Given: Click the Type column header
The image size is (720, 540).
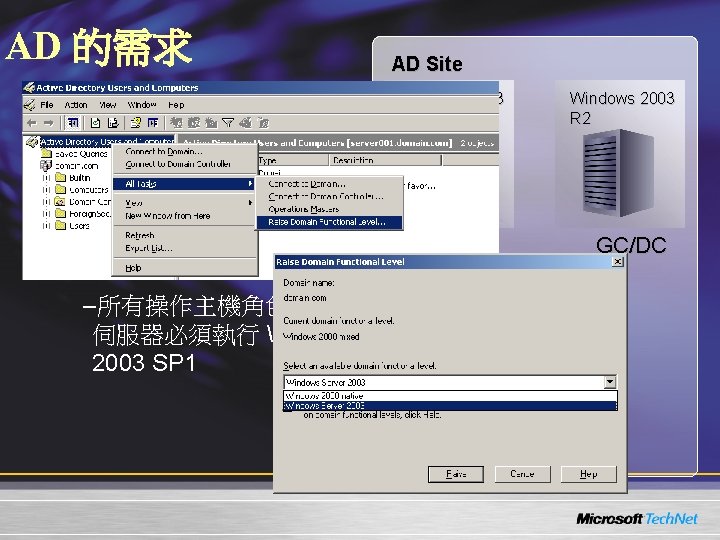Looking at the screenshot, I should tap(292, 160).
